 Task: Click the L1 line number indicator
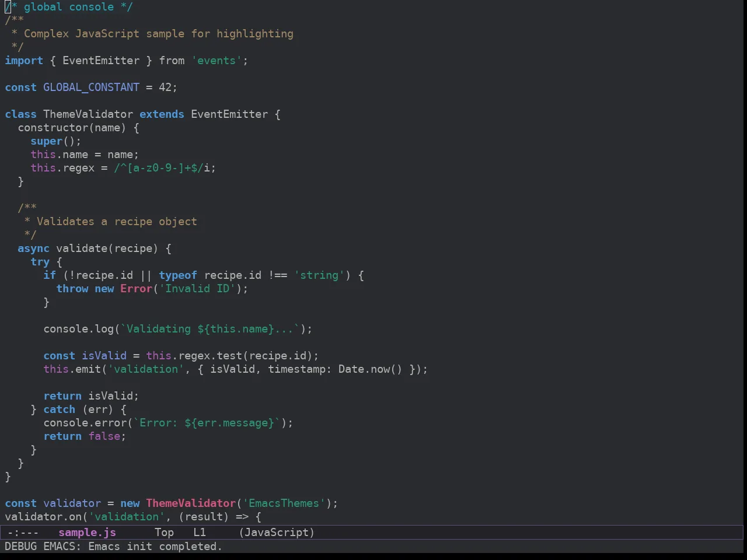click(x=200, y=532)
